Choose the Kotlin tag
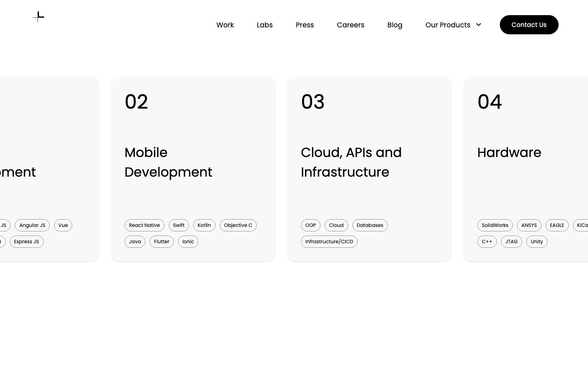The width and height of the screenshot is (588, 368). tap(204, 225)
